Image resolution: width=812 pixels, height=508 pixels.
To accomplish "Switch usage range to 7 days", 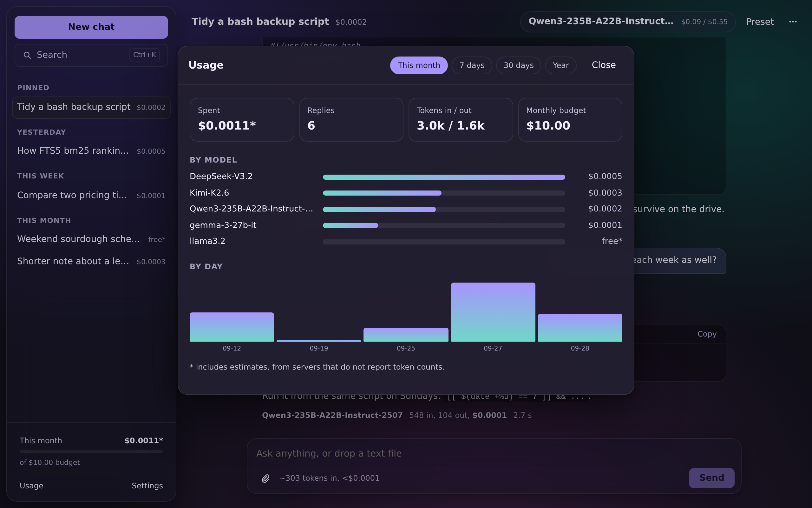I will [x=472, y=65].
